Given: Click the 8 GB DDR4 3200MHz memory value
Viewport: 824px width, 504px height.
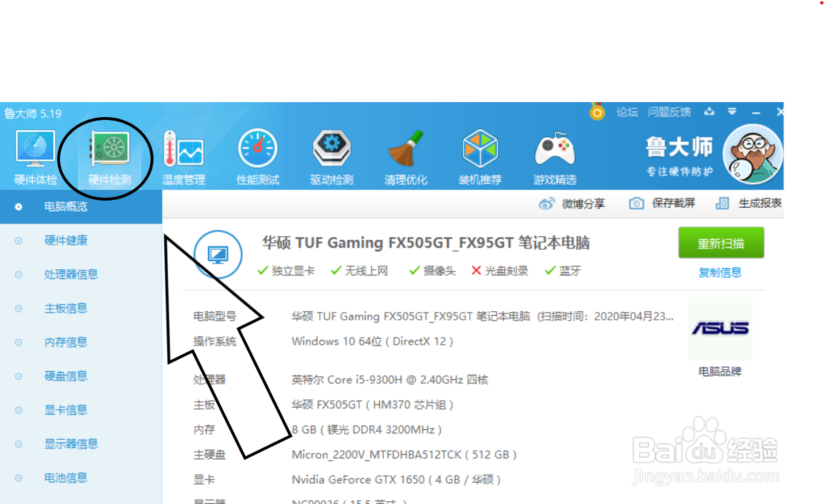Looking at the screenshot, I should tap(366, 430).
